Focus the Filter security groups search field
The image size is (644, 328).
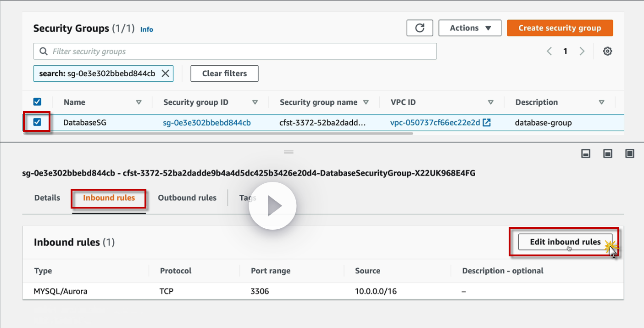235,51
